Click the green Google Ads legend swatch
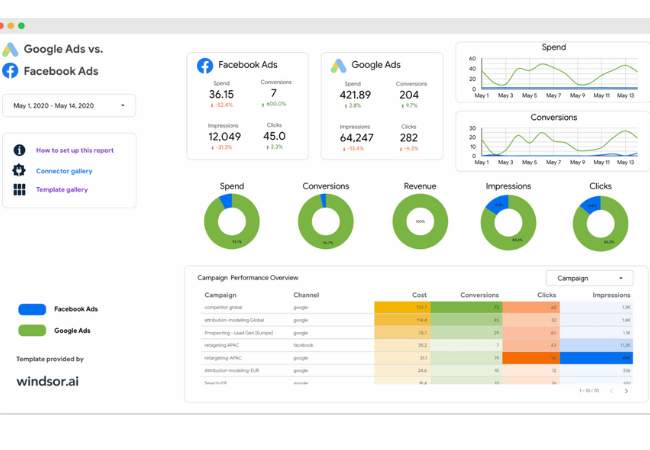Screen dimensions: 650x450 (32, 329)
